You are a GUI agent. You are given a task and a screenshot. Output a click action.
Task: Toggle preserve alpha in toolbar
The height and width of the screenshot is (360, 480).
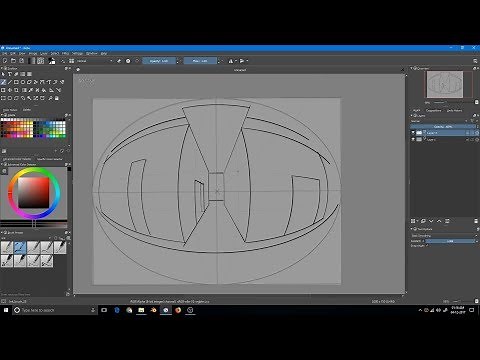click(x=128, y=61)
